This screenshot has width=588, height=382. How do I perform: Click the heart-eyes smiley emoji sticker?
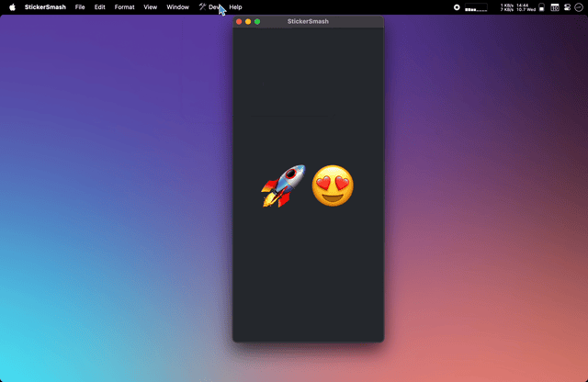[333, 185]
